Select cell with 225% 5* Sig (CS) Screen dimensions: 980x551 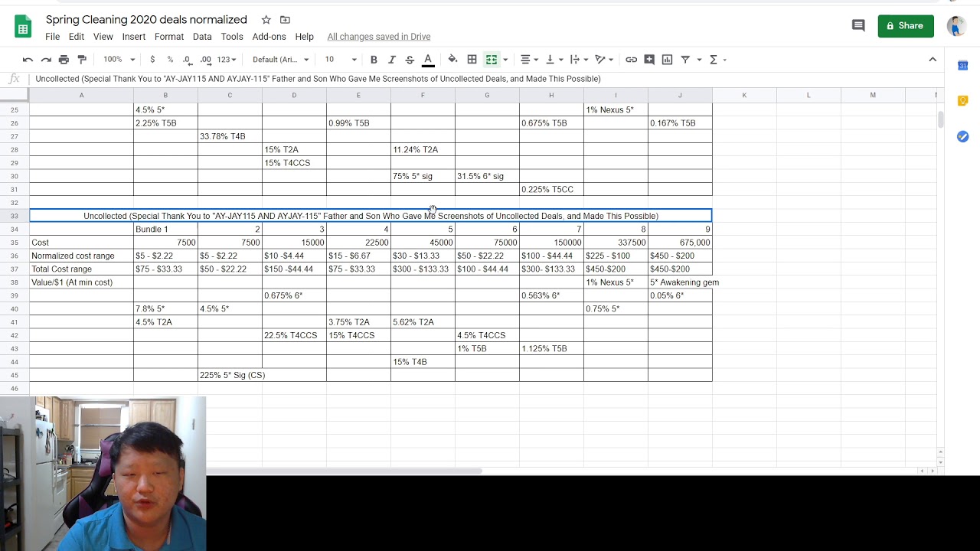(x=230, y=375)
